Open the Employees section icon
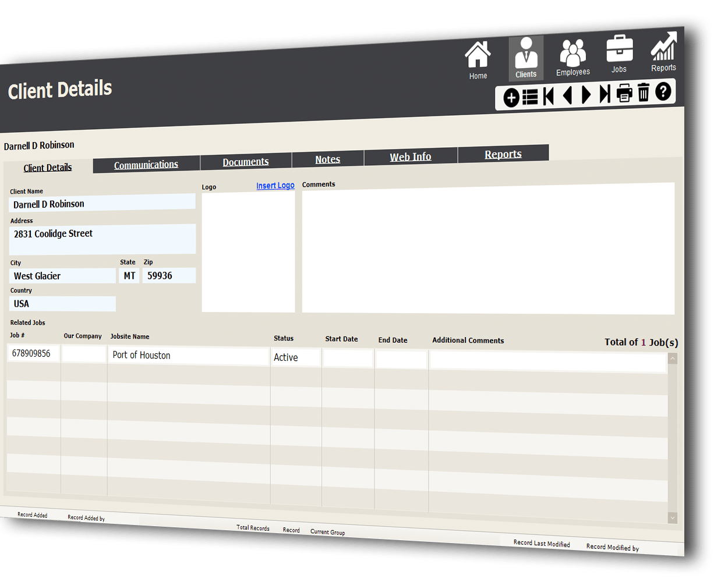This screenshot has width=728, height=582. (573, 57)
